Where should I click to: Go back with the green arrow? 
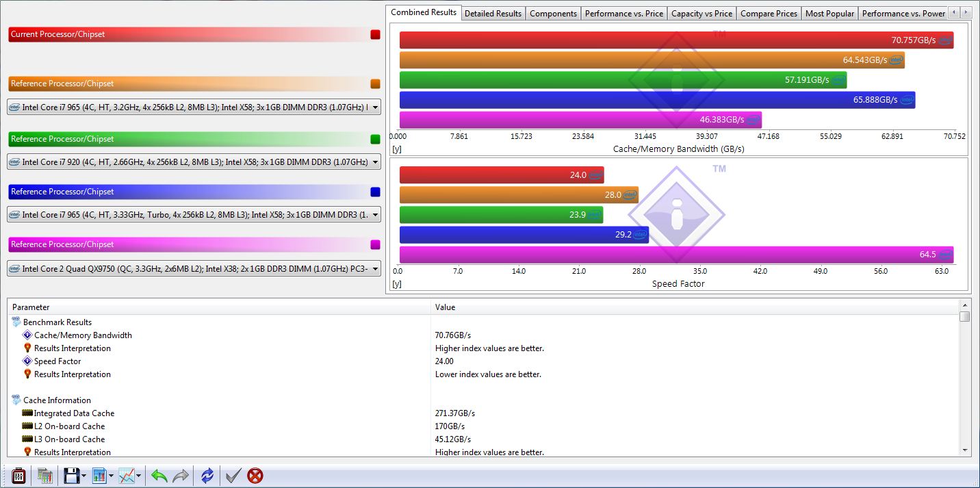(x=159, y=476)
